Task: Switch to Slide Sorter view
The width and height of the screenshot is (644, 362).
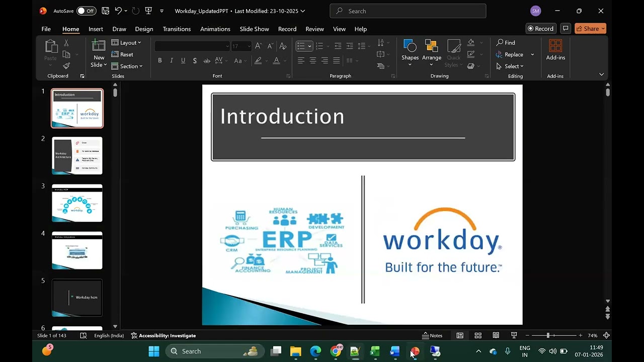Action: click(x=478, y=335)
